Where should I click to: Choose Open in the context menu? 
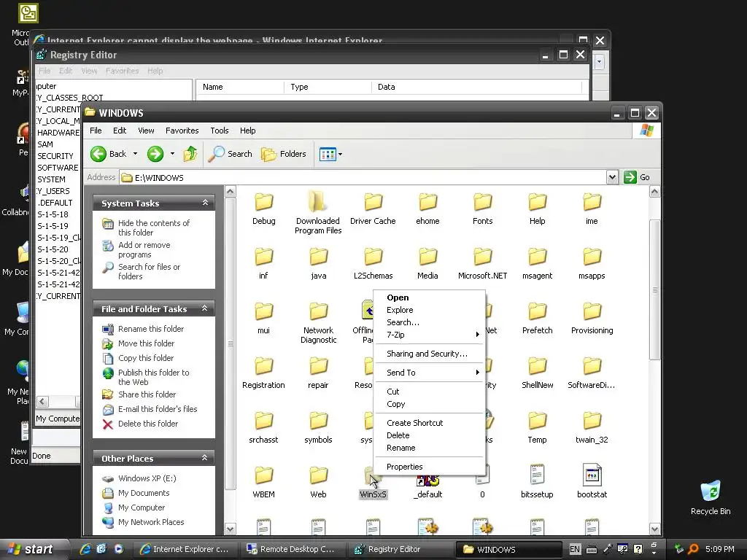pyautogui.click(x=429, y=297)
